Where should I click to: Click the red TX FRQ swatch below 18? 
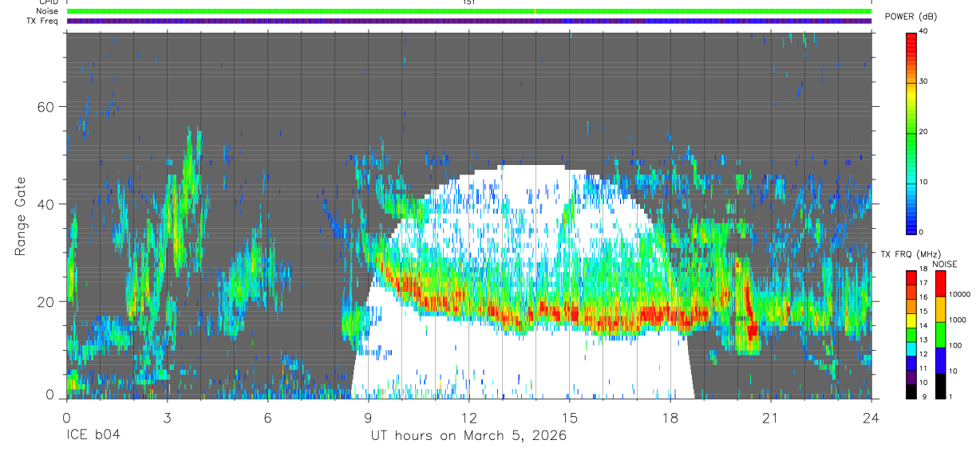point(912,277)
